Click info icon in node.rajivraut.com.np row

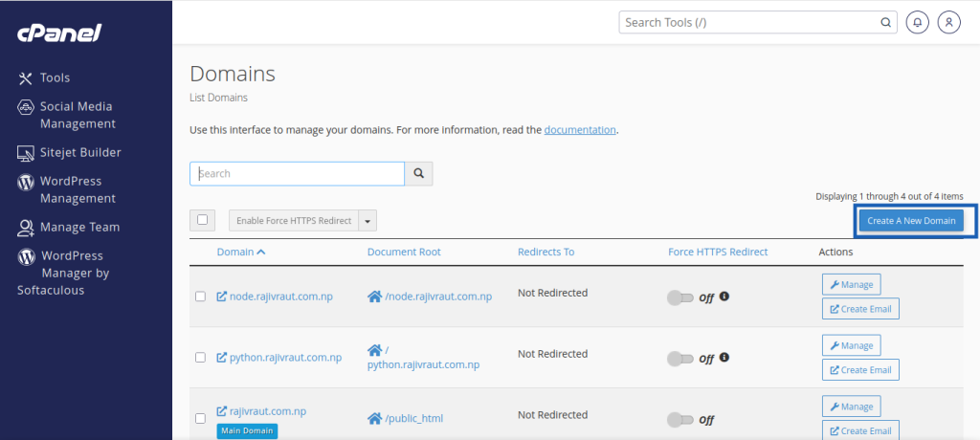point(724,297)
